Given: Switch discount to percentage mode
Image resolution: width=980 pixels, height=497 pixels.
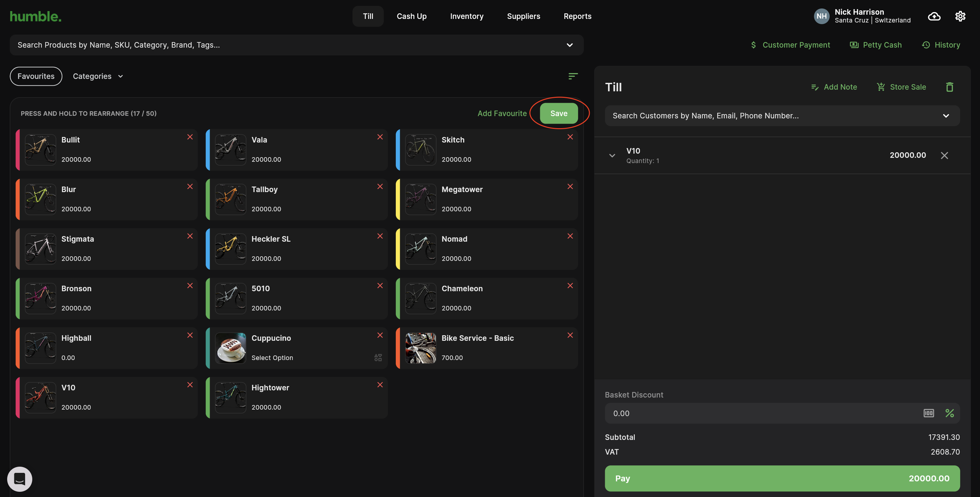Looking at the screenshot, I should pos(950,413).
